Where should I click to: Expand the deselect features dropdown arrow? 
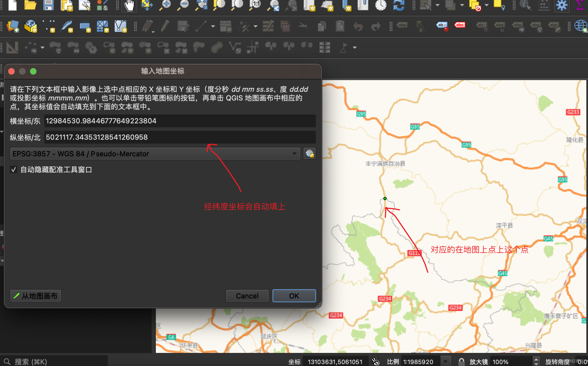click(x=487, y=5)
